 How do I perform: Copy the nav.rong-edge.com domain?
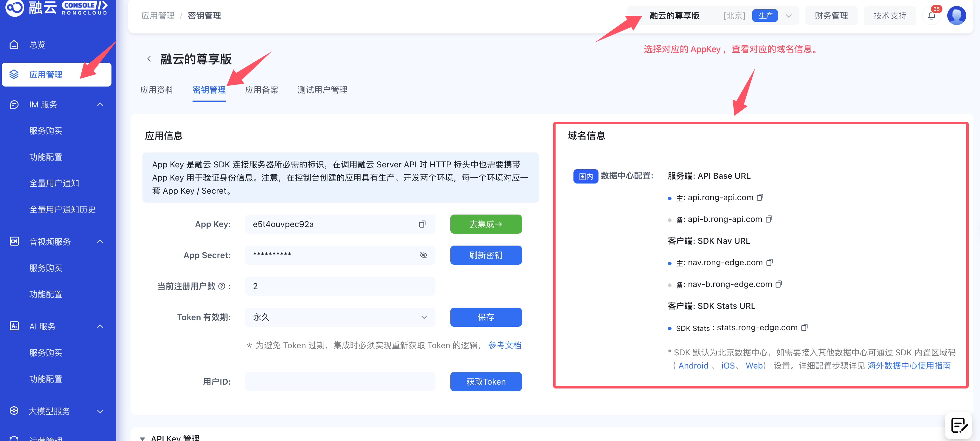(x=769, y=262)
